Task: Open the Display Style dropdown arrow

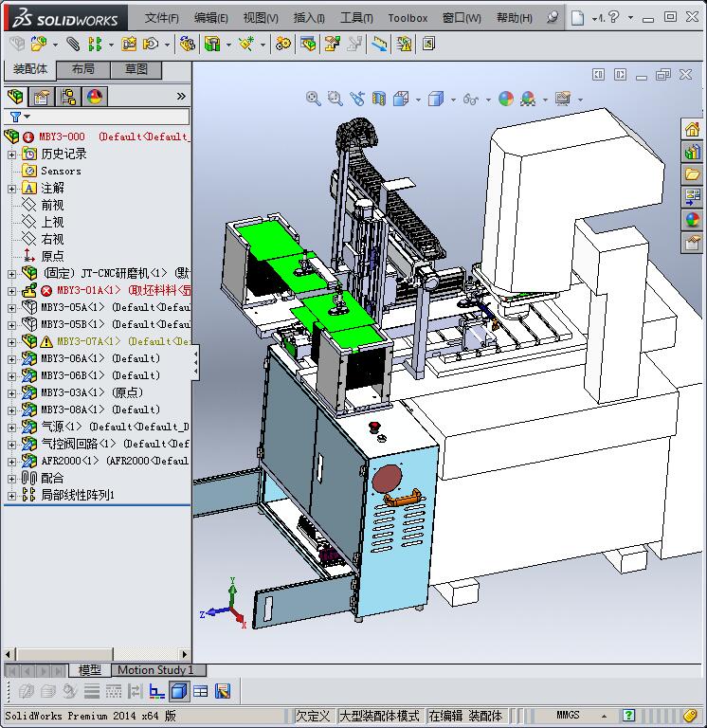Action: click(x=453, y=100)
